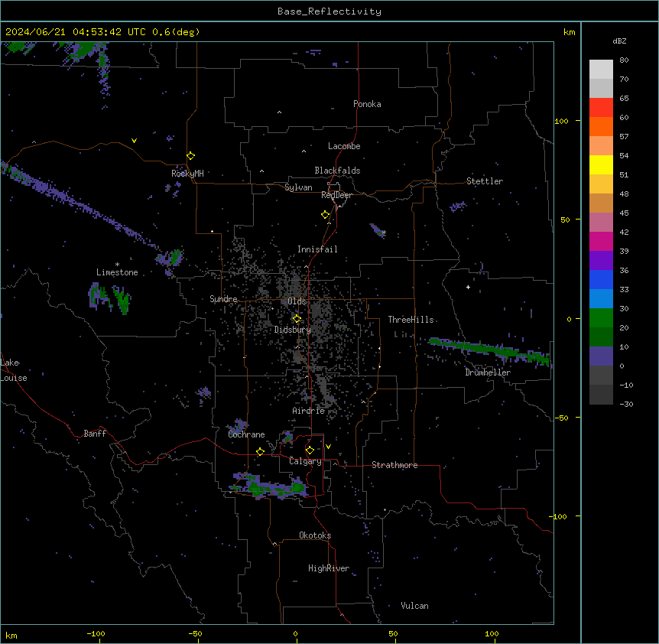Select the light gray 80 dBZ legend swatch
This screenshot has height=644, width=659.
coord(601,69)
